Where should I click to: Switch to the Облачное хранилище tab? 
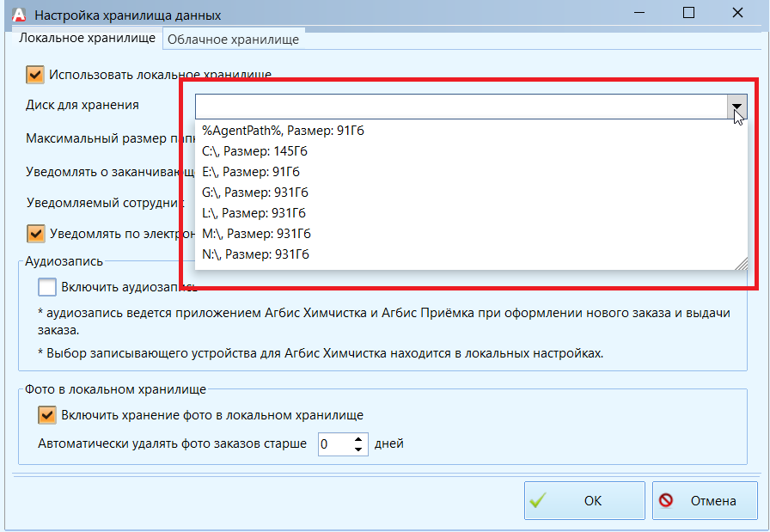point(233,40)
